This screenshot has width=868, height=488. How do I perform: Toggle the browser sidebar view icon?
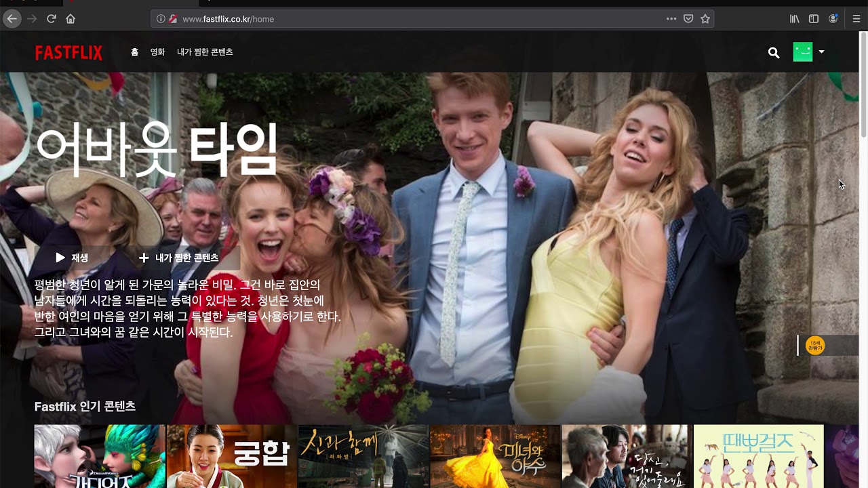[x=814, y=19]
